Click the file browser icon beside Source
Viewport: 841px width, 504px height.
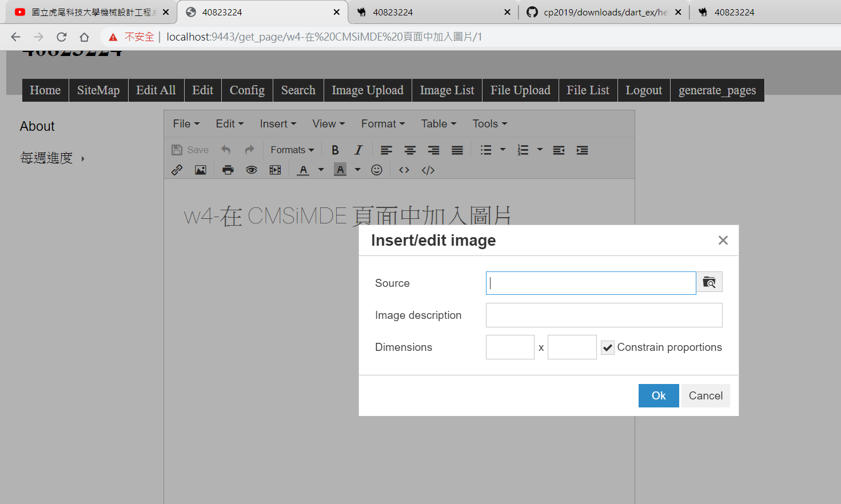point(709,282)
